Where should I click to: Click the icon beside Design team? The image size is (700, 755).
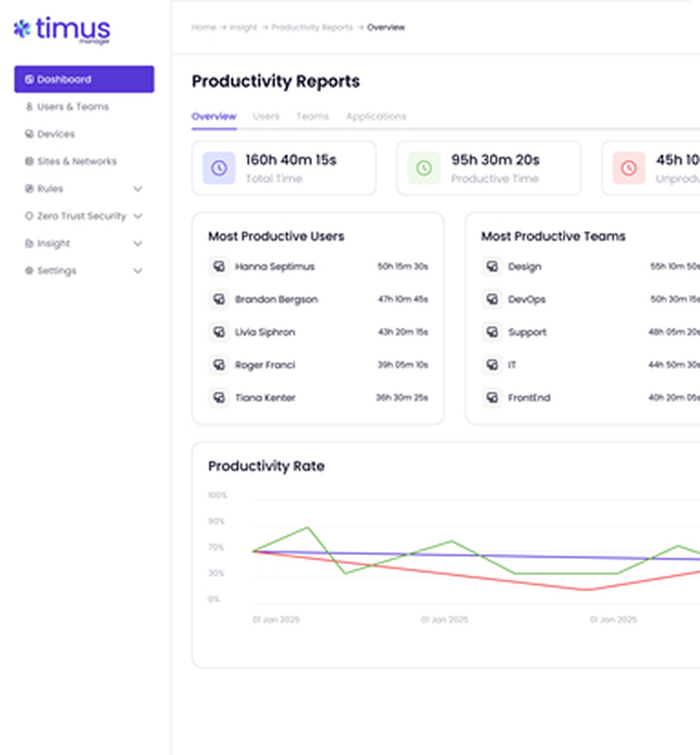[x=492, y=266]
